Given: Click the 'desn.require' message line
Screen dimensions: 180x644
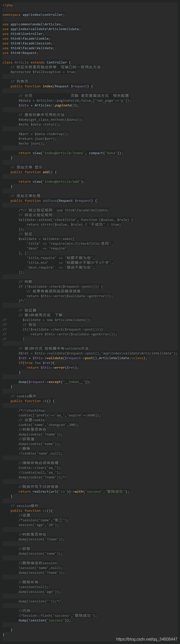Looking at the screenshot, I should (x=61, y=268).
